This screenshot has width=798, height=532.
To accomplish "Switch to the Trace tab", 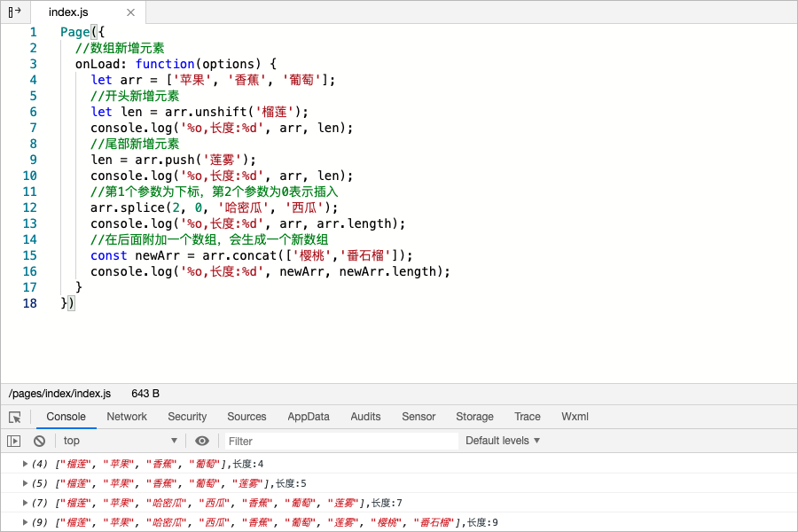I will 528,417.
